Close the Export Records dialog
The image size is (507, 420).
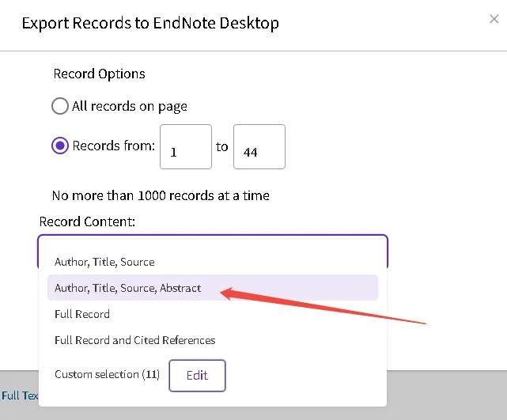click(x=494, y=19)
